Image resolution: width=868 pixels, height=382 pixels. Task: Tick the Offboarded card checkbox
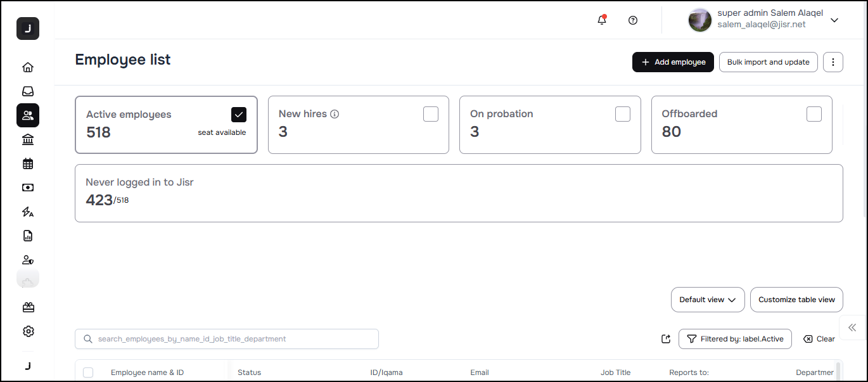point(814,114)
